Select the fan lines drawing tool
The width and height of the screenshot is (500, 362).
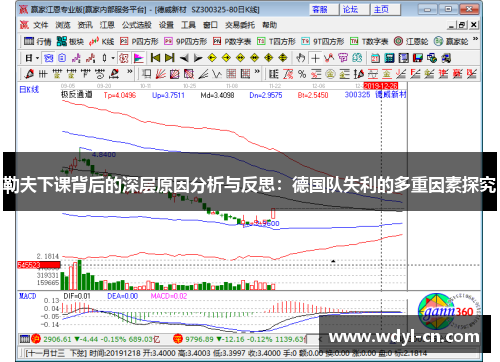pos(161,74)
